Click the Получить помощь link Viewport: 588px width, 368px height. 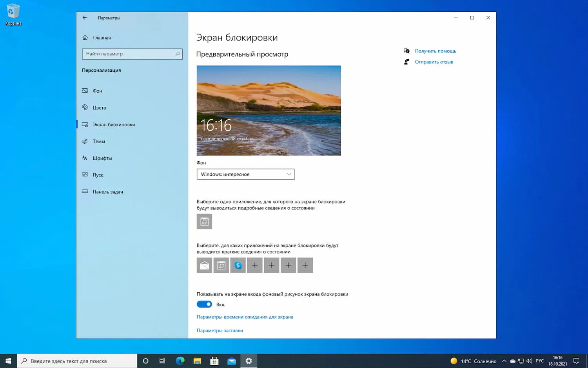pyautogui.click(x=436, y=51)
